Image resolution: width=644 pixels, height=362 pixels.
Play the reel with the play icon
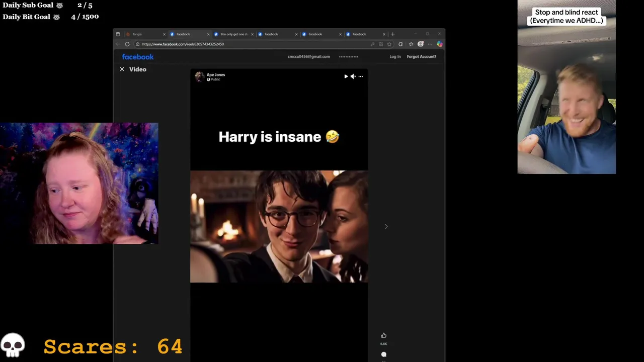pyautogui.click(x=346, y=76)
